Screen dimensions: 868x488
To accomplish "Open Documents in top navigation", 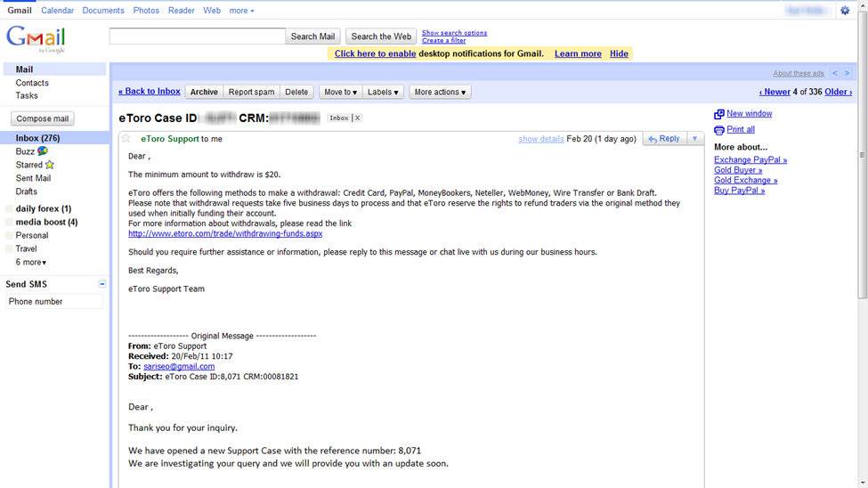I will [103, 11].
